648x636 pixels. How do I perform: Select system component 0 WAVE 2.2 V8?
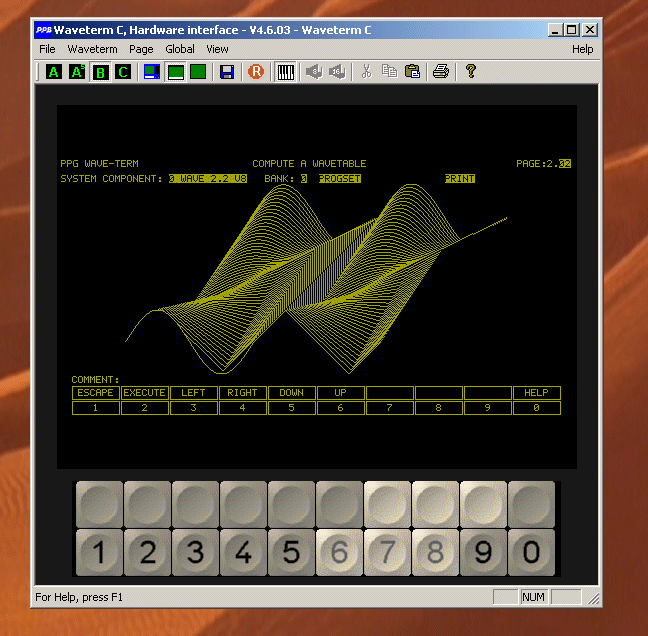pyautogui.click(x=208, y=179)
